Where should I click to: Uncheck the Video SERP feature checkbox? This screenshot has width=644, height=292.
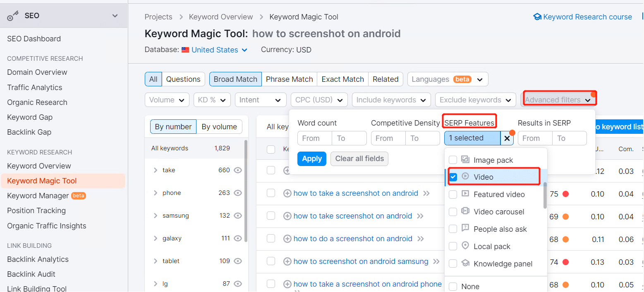(x=453, y=177)
